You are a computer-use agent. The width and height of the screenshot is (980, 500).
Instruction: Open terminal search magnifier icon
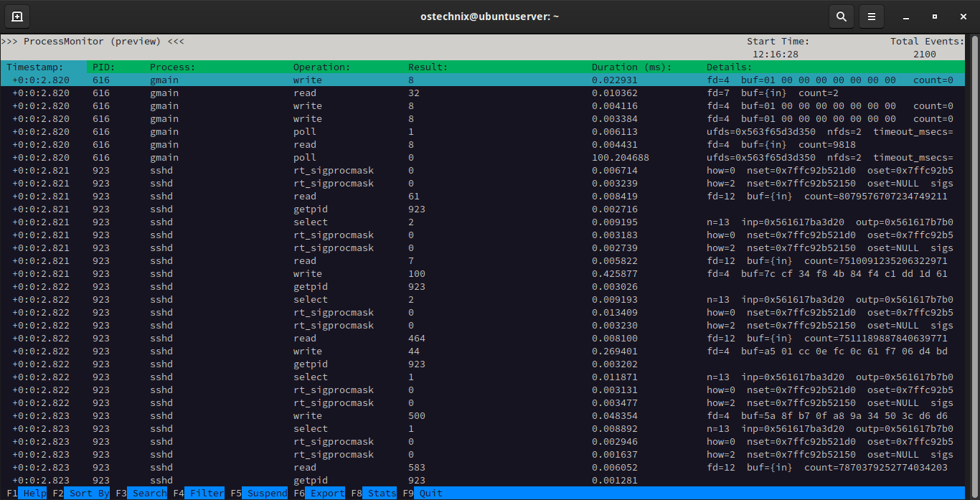coord(842,16)
